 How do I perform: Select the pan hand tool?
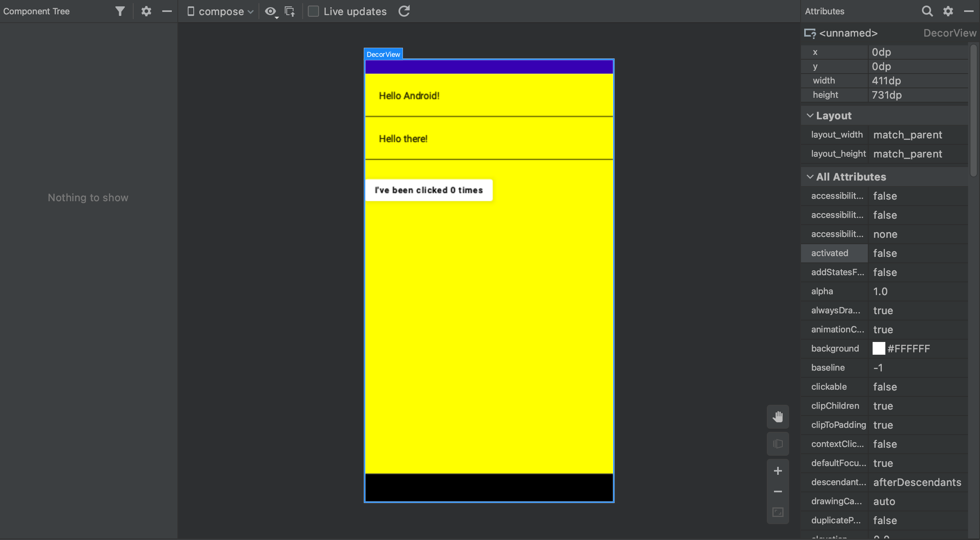[778, 417]
